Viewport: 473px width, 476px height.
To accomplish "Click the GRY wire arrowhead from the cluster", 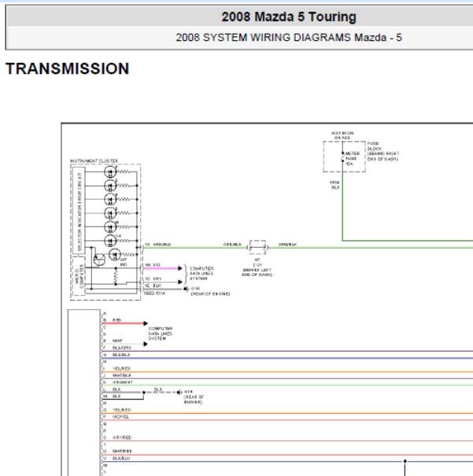I will (180, 282).
